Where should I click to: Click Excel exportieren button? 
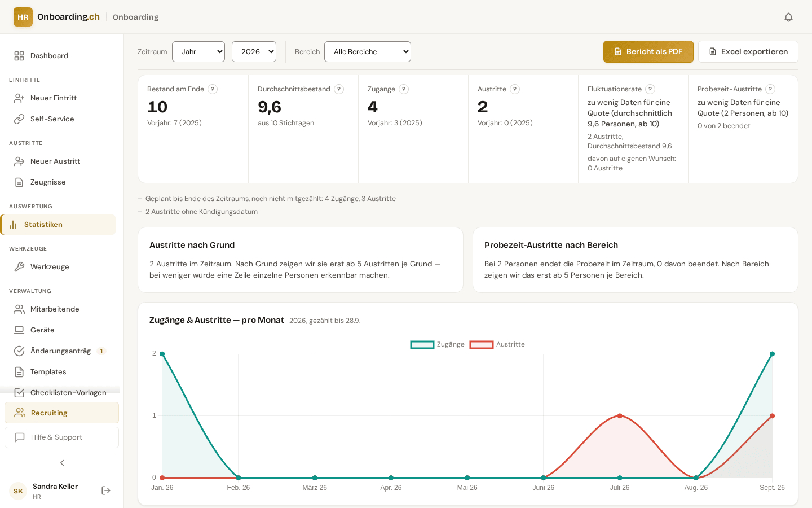(x=748, y=52)
